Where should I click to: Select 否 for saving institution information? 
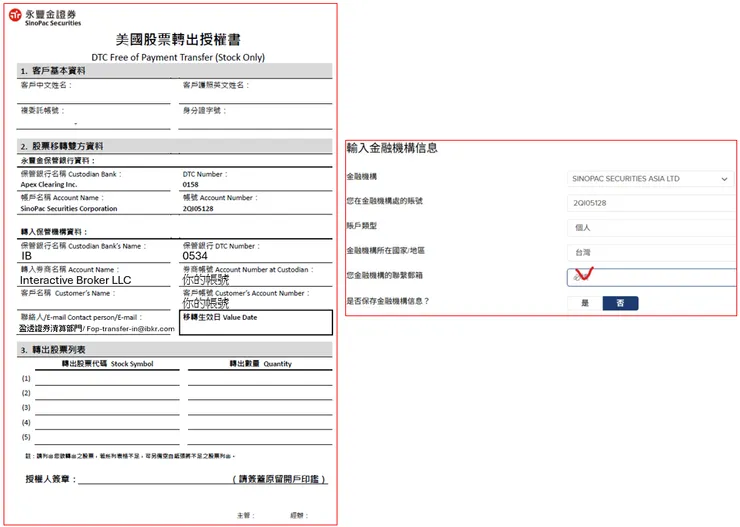tap(620, 303)
